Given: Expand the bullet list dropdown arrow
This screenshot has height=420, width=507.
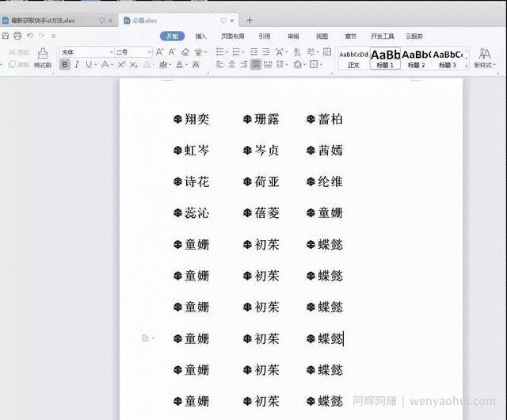Looking at the screenshot, I should 227,52.
